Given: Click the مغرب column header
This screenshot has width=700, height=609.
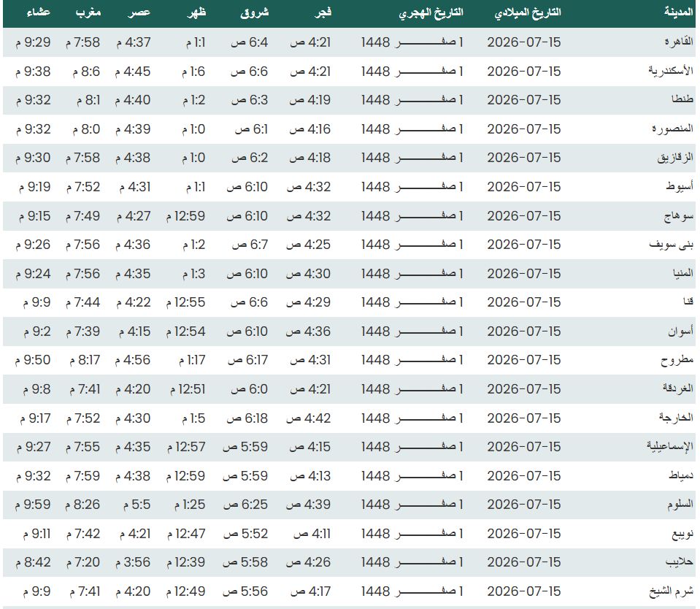Looking at the screenshot, I should pos(88,13).
